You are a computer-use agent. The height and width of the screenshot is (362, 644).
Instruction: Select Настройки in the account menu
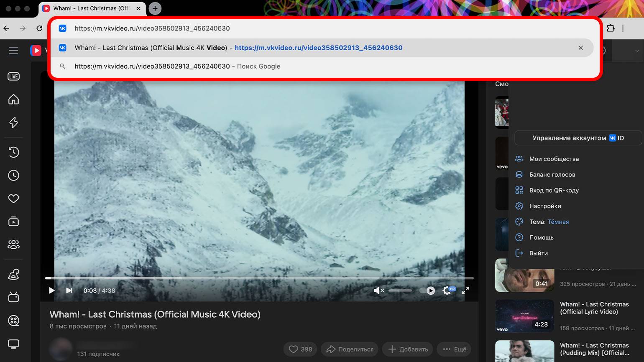tap(545, 206)
